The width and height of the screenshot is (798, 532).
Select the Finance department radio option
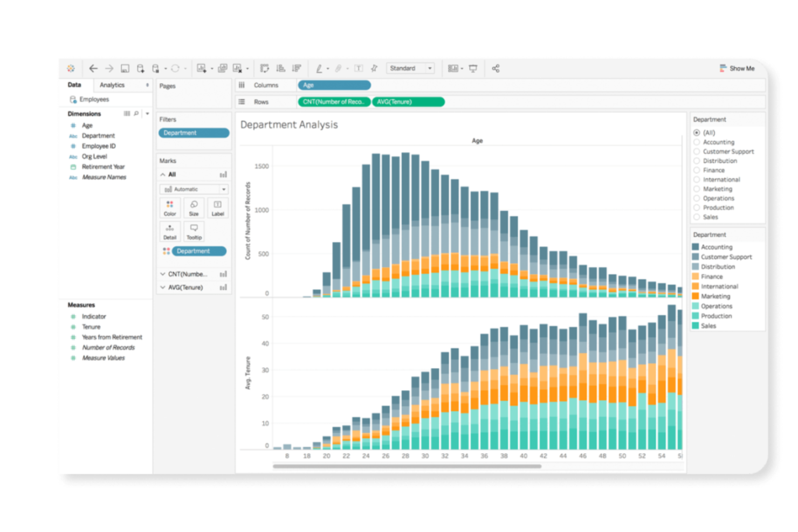tap(697, 170)
